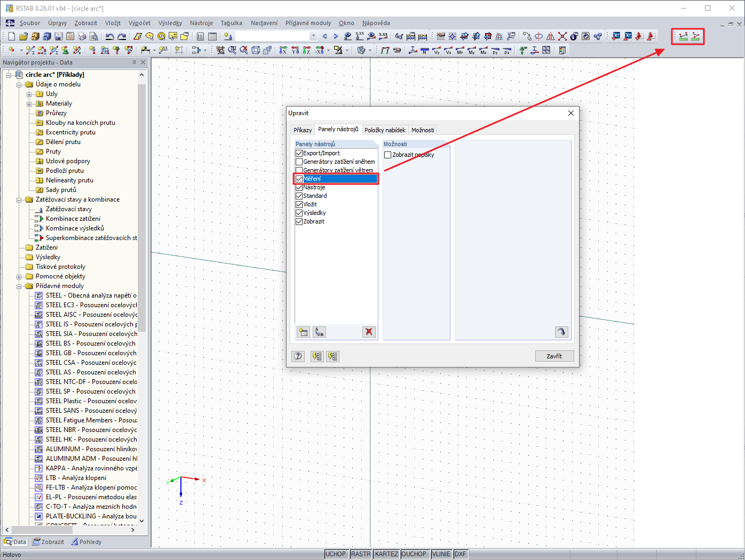Click the Save diskette icon in toolbar
The width and height of the screenshot is (745, 560).
pyautogui.click(x=59, y=36)
